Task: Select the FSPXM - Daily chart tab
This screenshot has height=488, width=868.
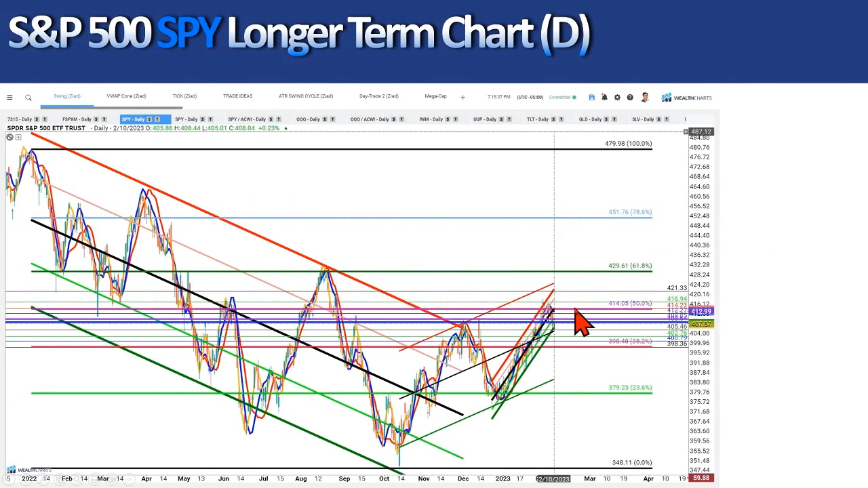Action: tap(77, 119)
